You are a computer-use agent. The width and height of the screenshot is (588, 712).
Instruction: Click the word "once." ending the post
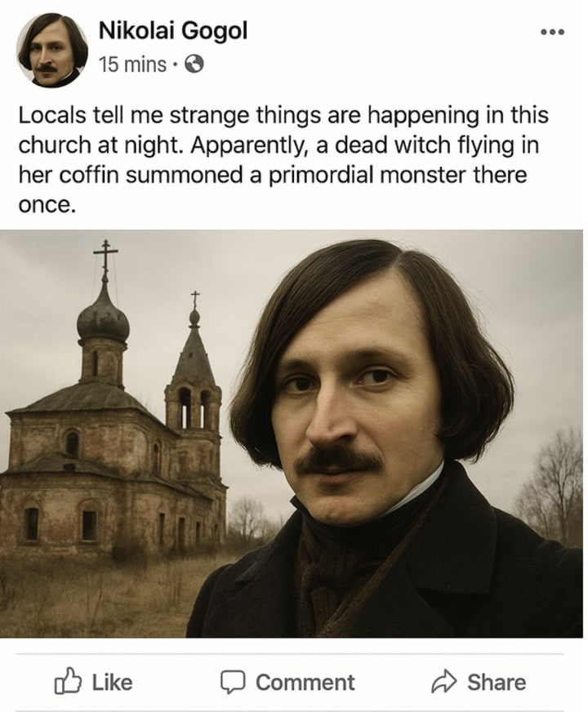(x=47, y=206)
